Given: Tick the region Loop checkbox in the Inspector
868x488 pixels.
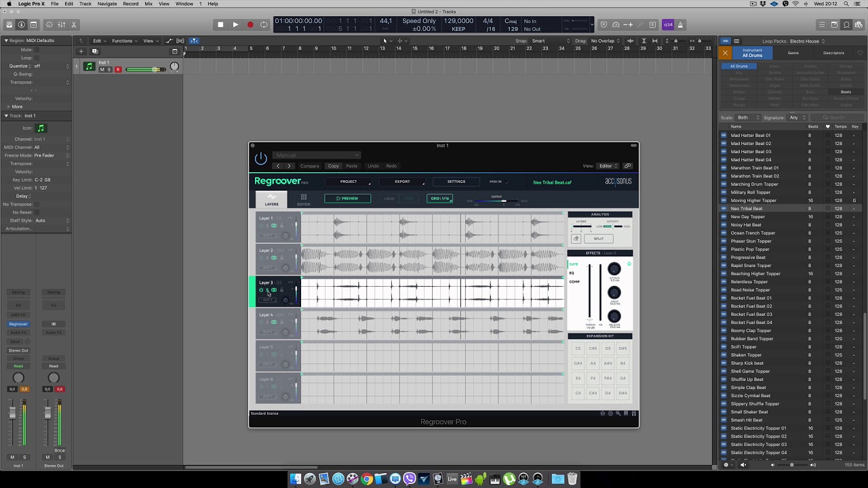Looking at the screenshot, I should click(x=37, y=58).
